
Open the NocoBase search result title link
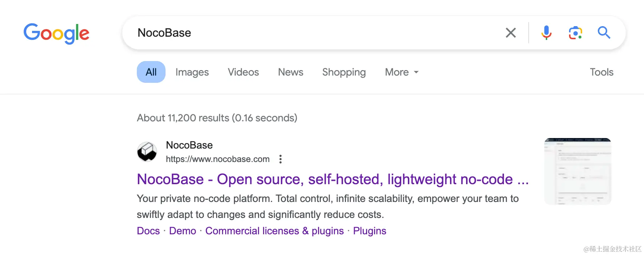coord(333,179)
